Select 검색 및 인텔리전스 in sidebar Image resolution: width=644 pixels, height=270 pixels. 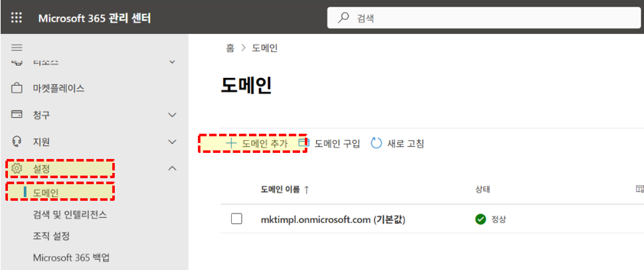coord(70,215)
